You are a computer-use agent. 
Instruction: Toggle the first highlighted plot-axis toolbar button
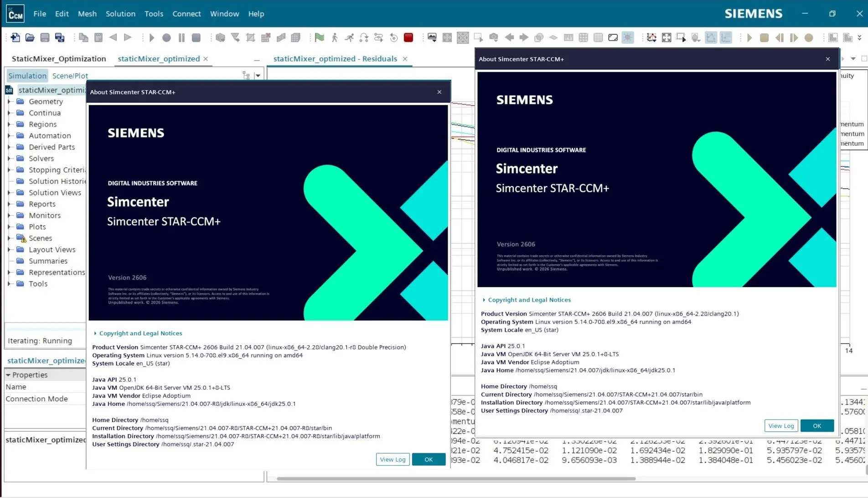coord(711,38)
